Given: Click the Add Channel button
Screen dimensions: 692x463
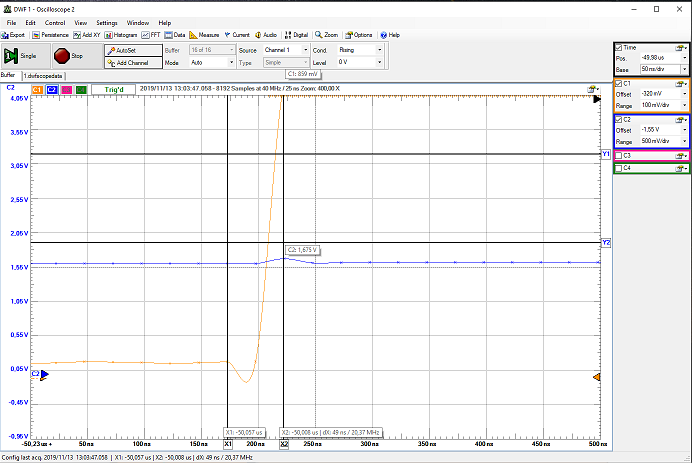Looking at the screenshot, I should pyautogui.click(x=132, y=62).
